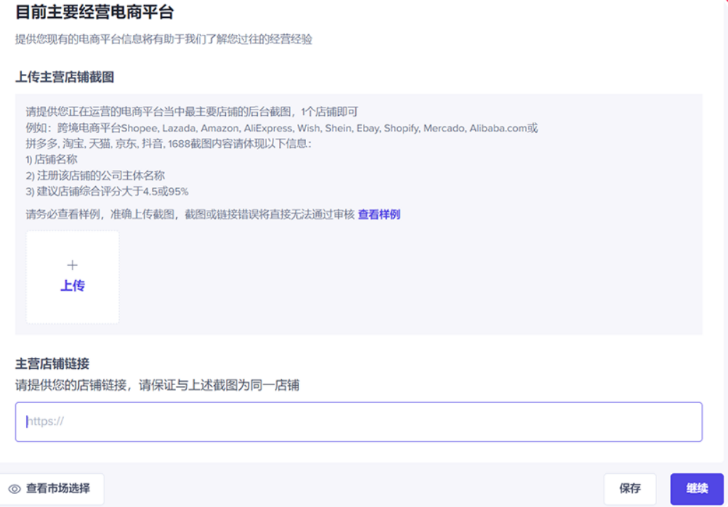Click the line listing Shopee, Lazada, Amazon
This screenshot has width=728, height=507.
282,128
